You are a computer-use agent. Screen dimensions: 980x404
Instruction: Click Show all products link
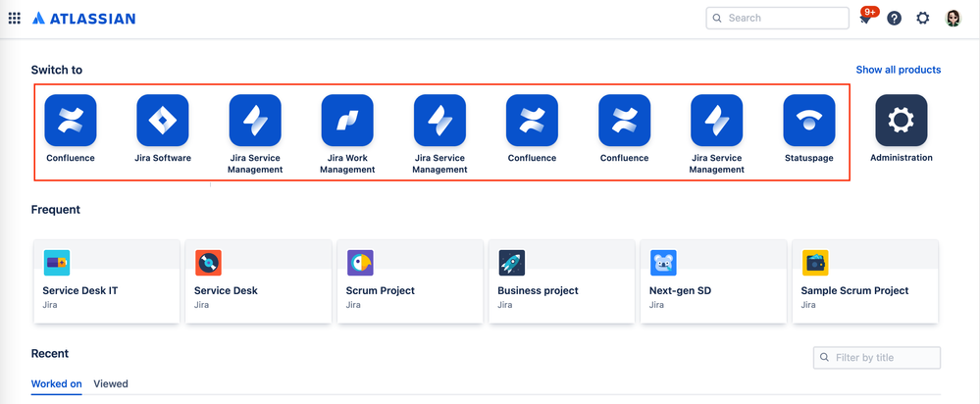click(899, 70)
